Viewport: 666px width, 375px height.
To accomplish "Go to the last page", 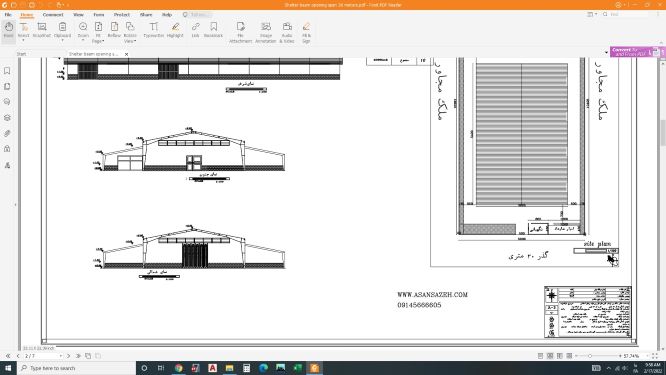I will pos(79,356).
